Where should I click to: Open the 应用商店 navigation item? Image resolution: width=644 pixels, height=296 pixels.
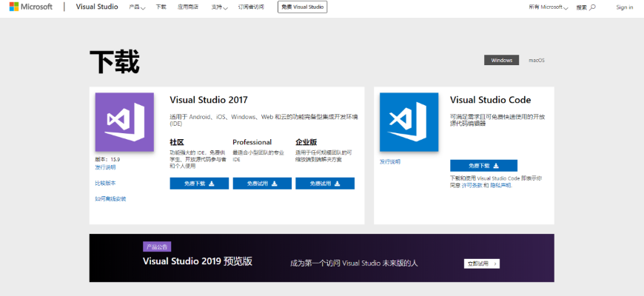pos(188,7)
